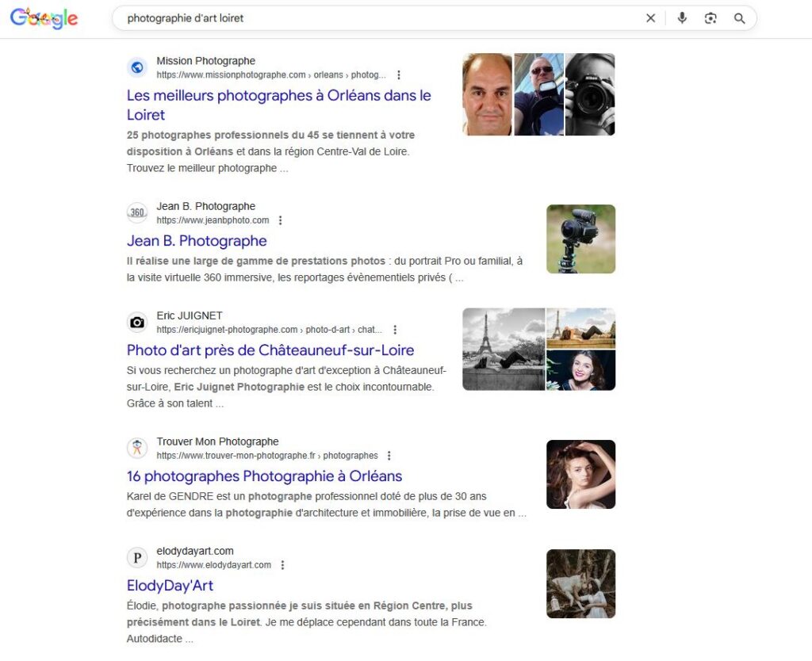Viewport: 812px width, 661px height.
Task: Click the https://www.elodydayart.com URL
Action: (214, 565)
